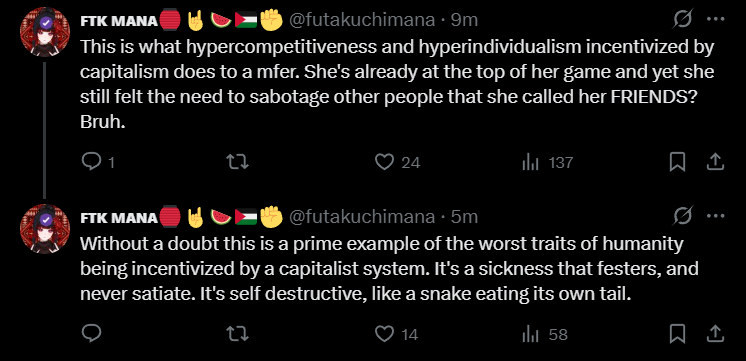Open the 5m timestamp link
746x361 pixels.
click(x=464, y=217)
